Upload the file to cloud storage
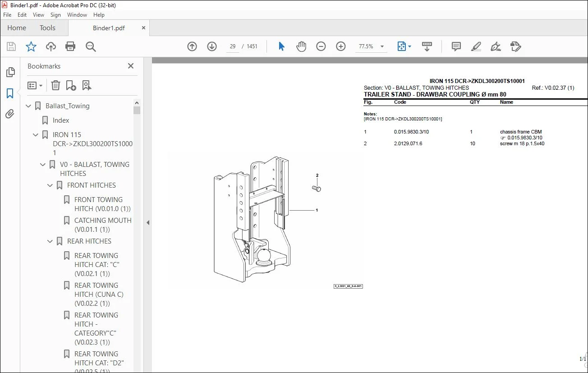 point(51,46)
